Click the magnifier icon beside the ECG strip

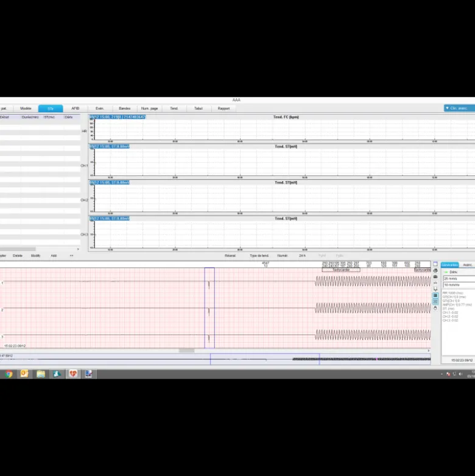[435, 290]
